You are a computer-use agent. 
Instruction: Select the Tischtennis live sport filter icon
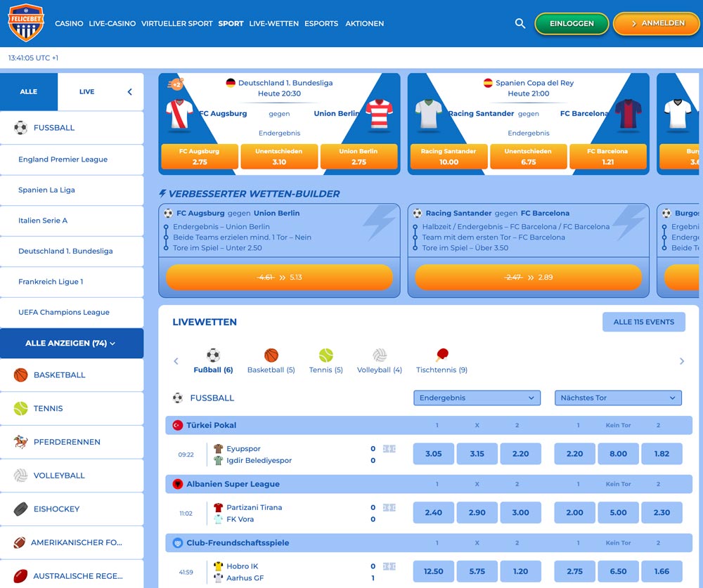tap(441, 355)
